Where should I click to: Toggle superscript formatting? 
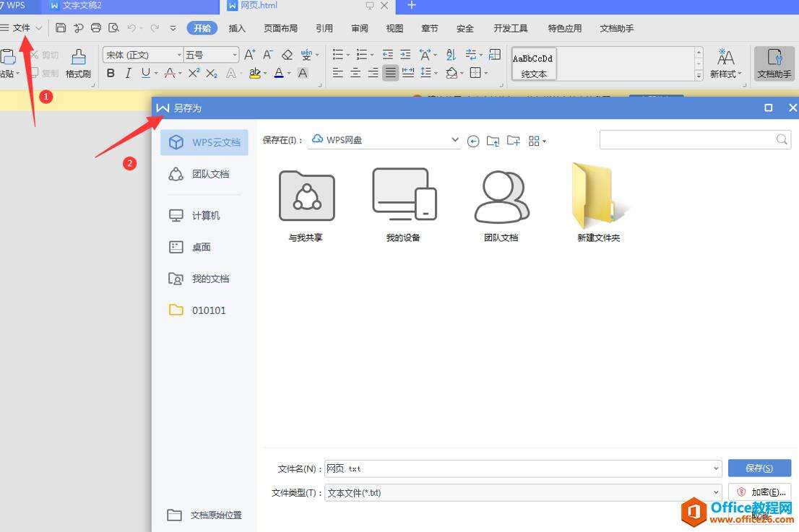pos(194,74)
